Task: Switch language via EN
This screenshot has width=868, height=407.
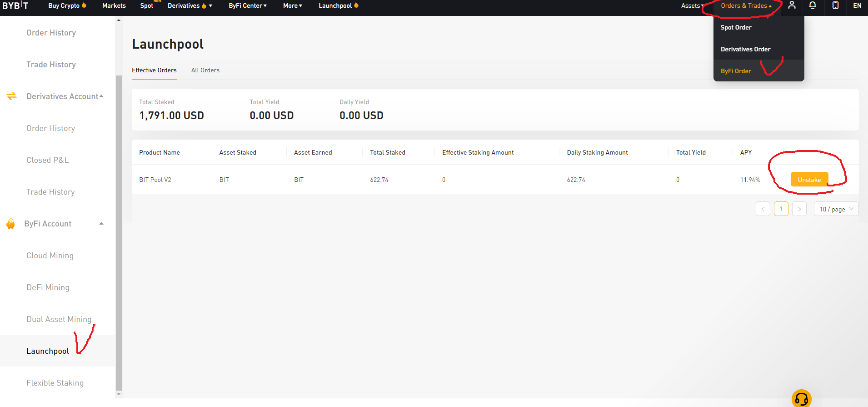Action: (x=857, y=5)
